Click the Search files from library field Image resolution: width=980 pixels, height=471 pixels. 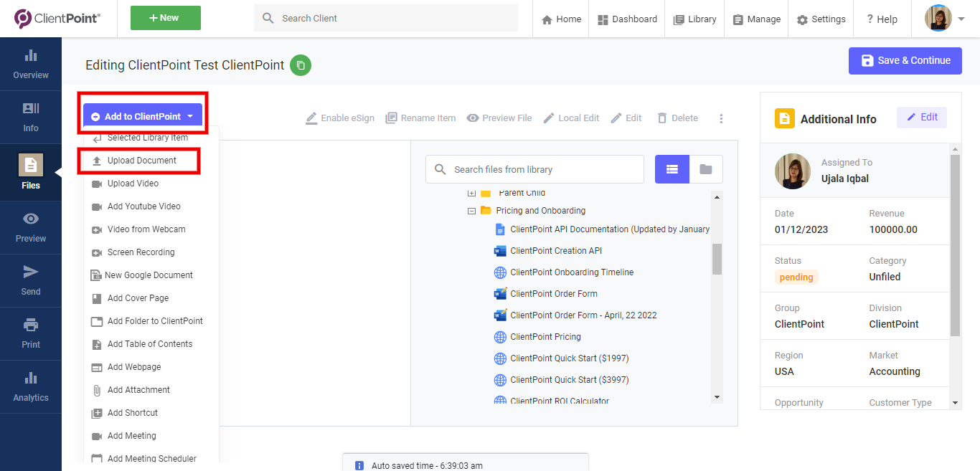coord(534,170)
